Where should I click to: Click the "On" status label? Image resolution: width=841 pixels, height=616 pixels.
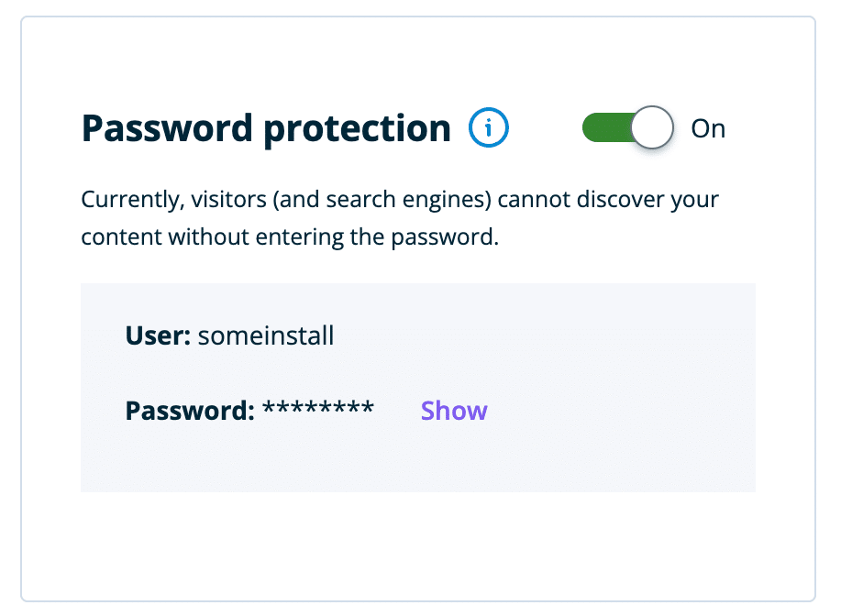pyautogui.click(x=708, y=129)
